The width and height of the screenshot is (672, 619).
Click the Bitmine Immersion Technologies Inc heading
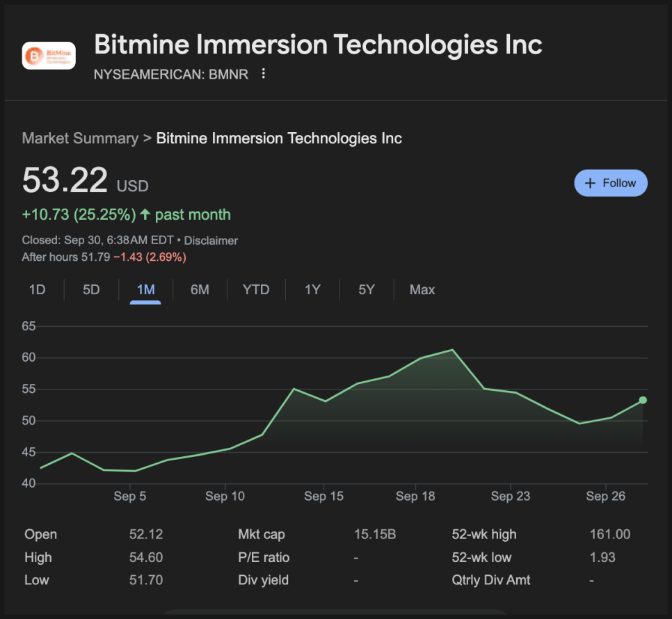318,45
